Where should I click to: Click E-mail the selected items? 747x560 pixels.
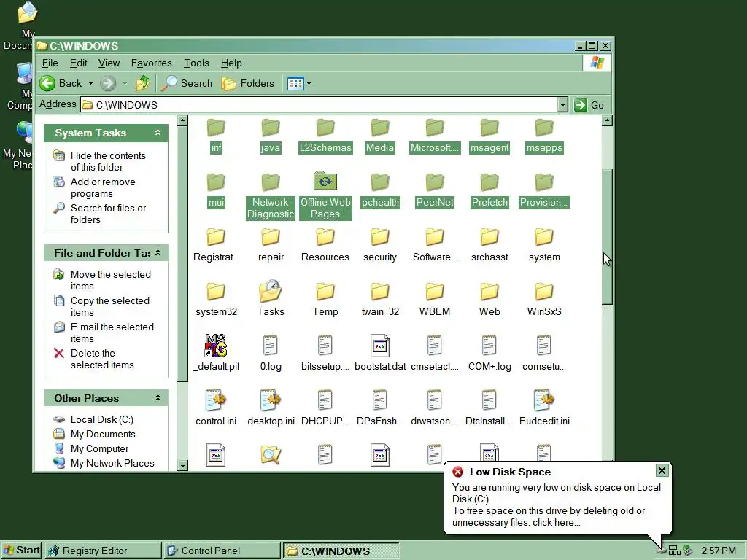112,332
